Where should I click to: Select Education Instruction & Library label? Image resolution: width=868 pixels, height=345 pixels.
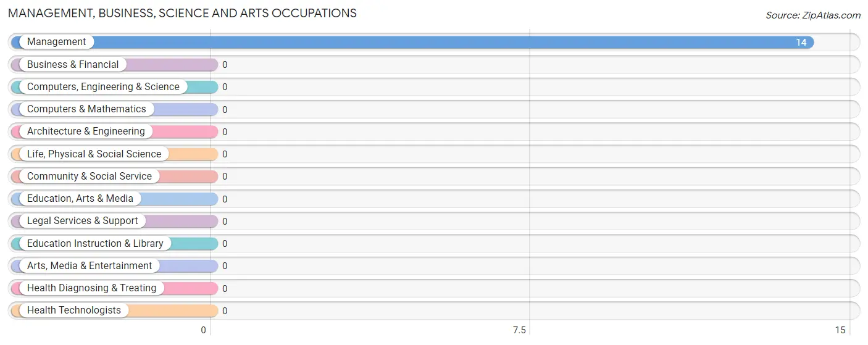(x=95, y=243)
